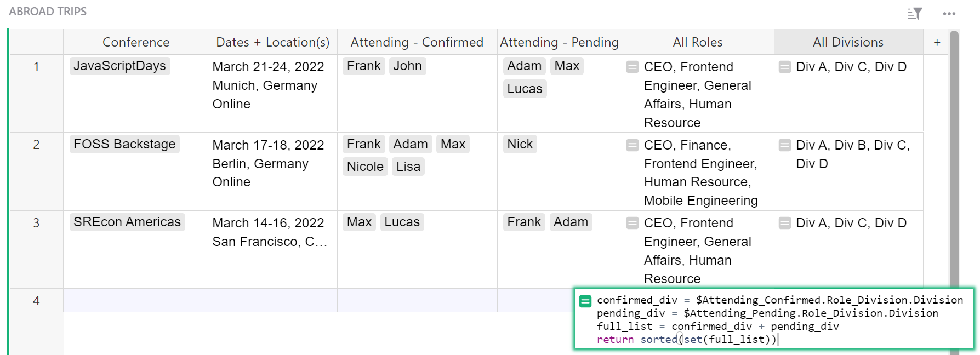The height and width of the screenshot is (355, 980).
Task: Click the Nick tag in Attending Pending
Action: coord(520,144)
